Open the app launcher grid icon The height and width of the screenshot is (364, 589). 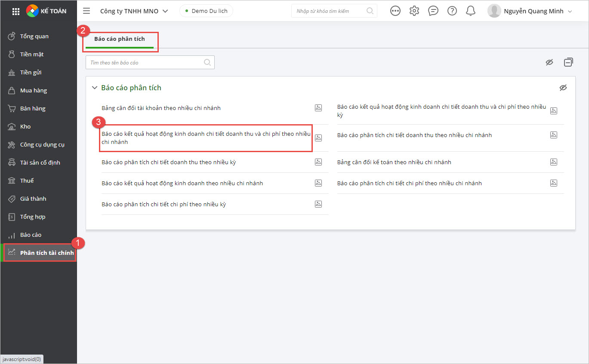(x=15, y=11)
